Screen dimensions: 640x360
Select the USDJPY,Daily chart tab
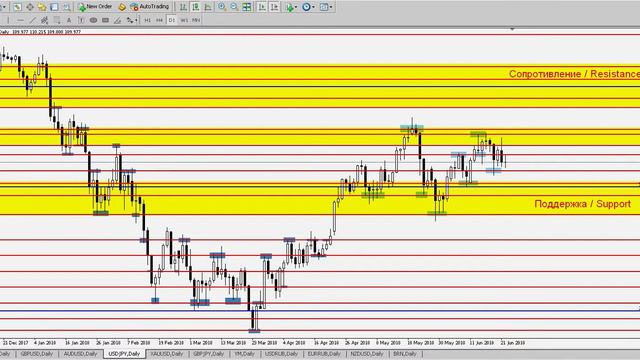coord(124,354)
